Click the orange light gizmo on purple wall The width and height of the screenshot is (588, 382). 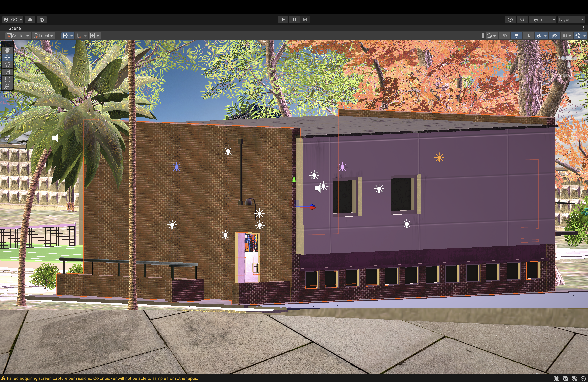click(439, 158)
